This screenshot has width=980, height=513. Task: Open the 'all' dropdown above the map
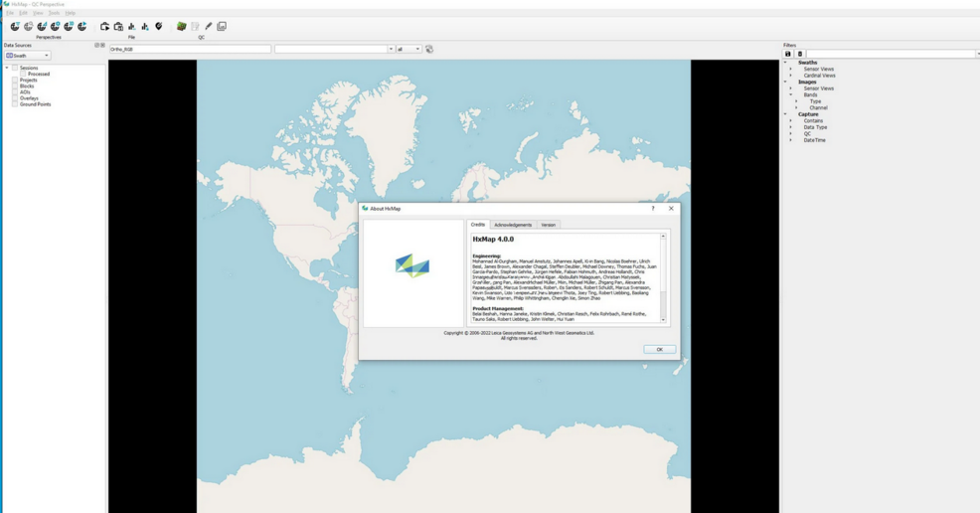(408, 49)
